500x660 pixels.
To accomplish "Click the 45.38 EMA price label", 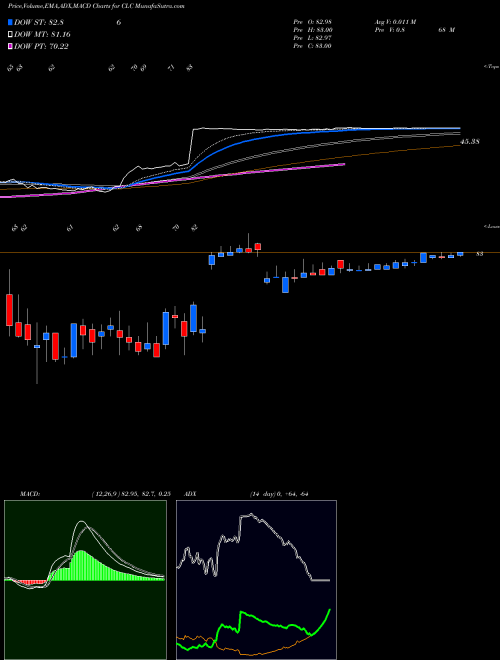I will (x=470, y=142).
